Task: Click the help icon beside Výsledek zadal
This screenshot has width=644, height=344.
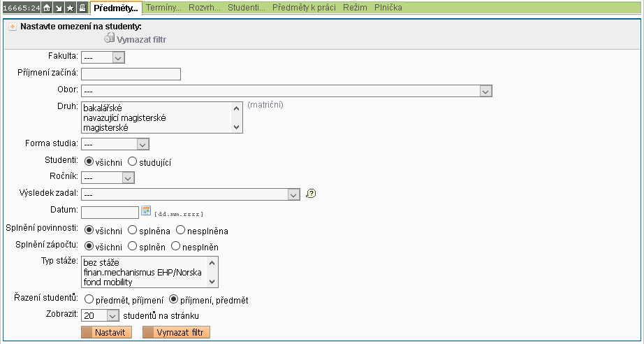Action: [x=312, y=194]
